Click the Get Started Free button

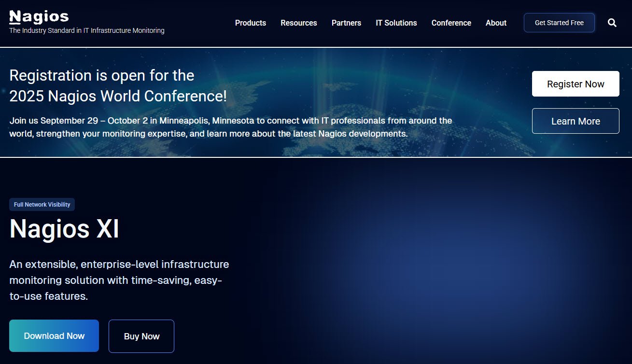(559, 23)
